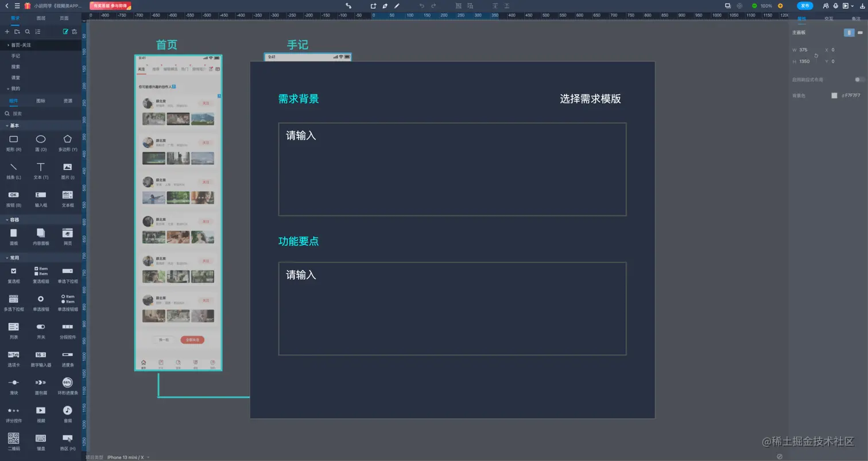Switch to the 备注 tab

pyautogui.click(x=855, y=19)
